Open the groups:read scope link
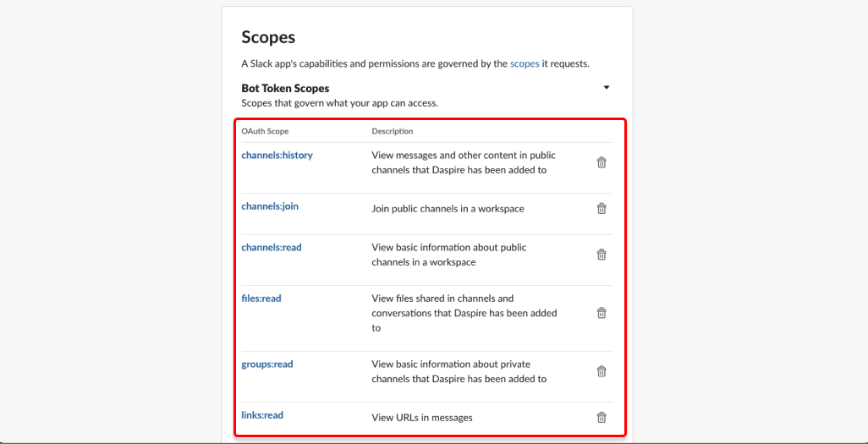This screenshot has width=868, height=444. (x=266, y=365)
